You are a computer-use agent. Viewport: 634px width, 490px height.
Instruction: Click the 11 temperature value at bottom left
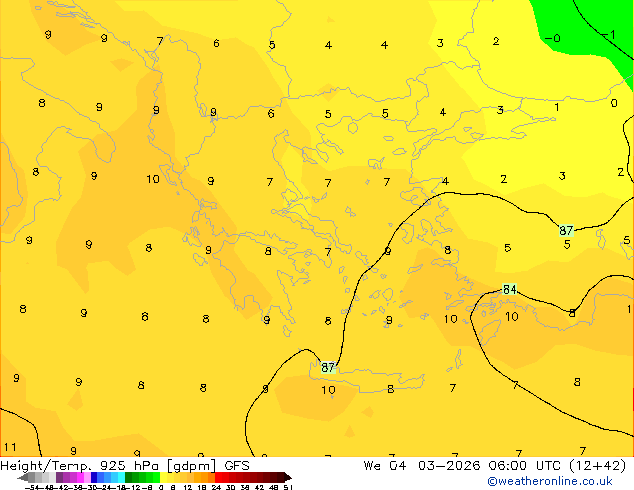tap(10, 447)
